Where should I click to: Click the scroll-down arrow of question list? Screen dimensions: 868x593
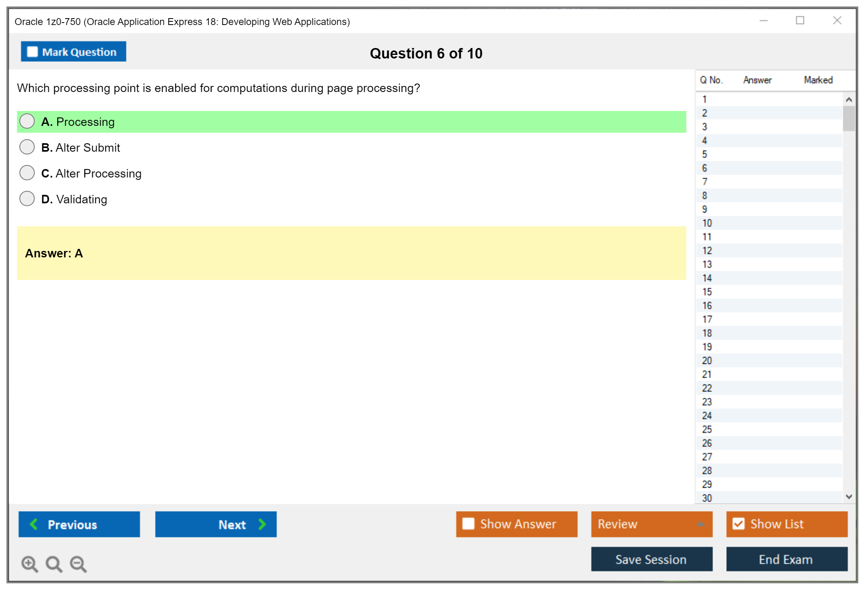click(849, 497)
